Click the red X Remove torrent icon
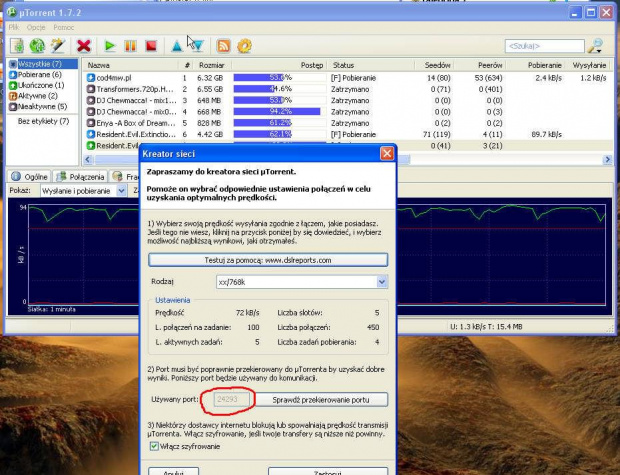 click(x=84, y=45)
